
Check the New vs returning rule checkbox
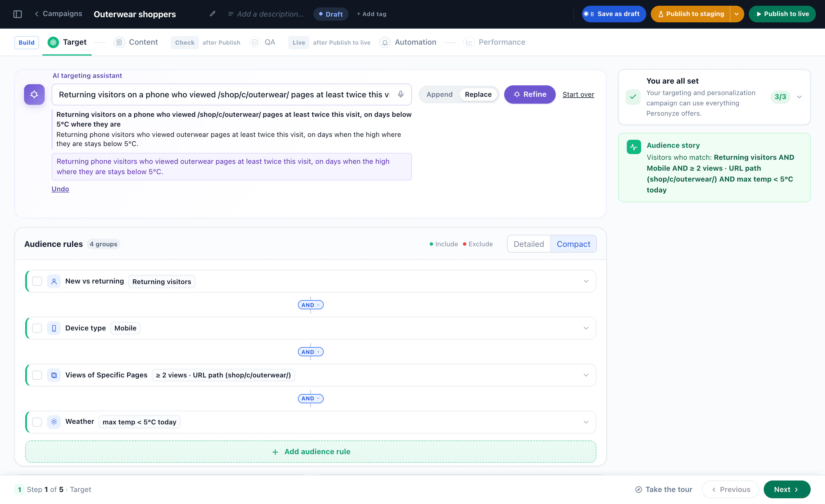pyautogui.click(x=37, y=281)
